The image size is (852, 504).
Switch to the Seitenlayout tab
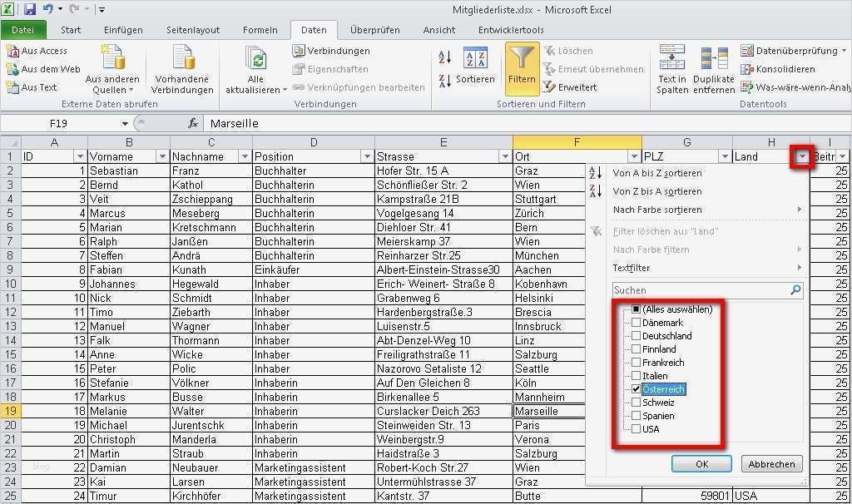[x=193, y=30]
